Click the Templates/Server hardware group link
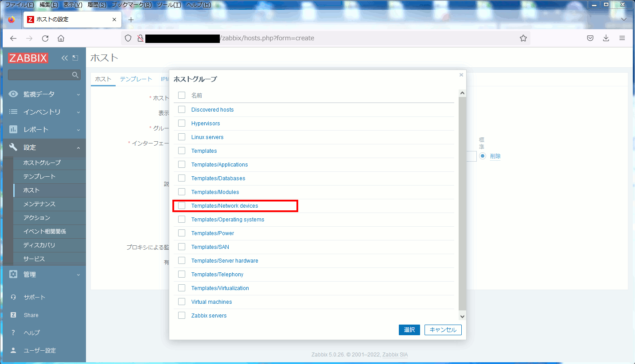 click(x=225, y=260)
